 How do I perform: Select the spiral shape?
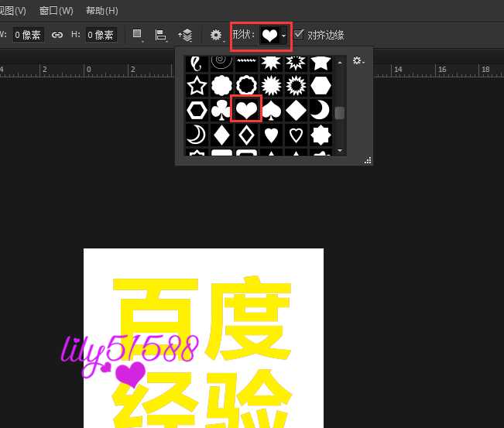(x=221, y=63)
